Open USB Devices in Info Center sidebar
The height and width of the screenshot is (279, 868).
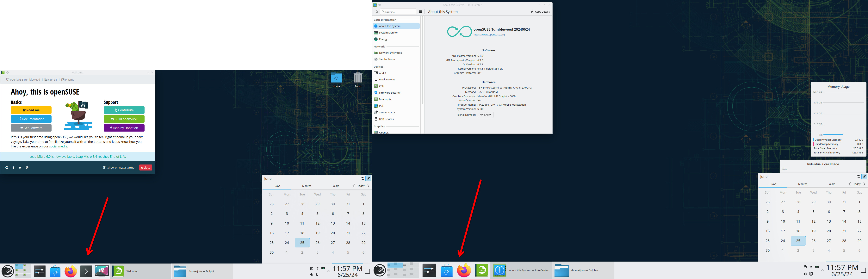click(396, 119)
